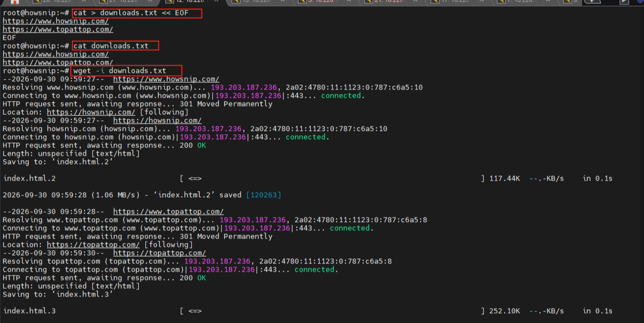
Task: Click the 'cat downloads.txt' command text
Action: pyautogui.click(x=111, y=46)
